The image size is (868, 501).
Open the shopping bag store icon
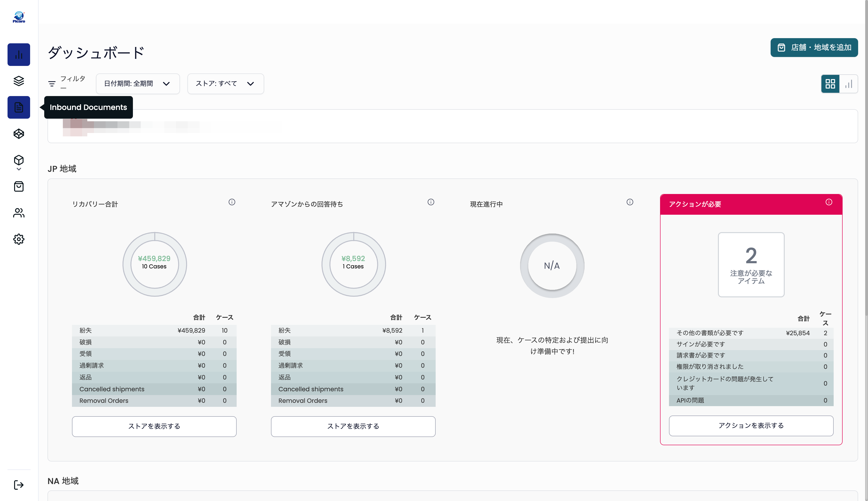pos(19,186)
